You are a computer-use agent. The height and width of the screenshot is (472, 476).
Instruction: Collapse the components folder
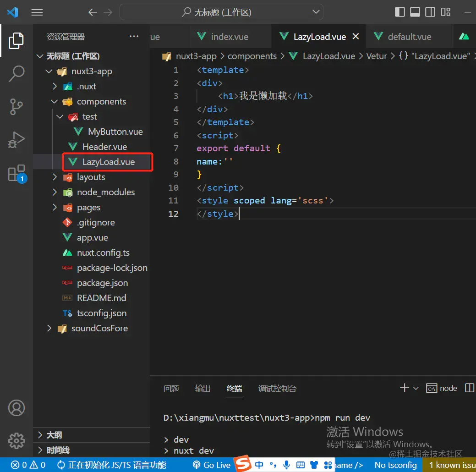pyautogui.click(x=55, y=101)
